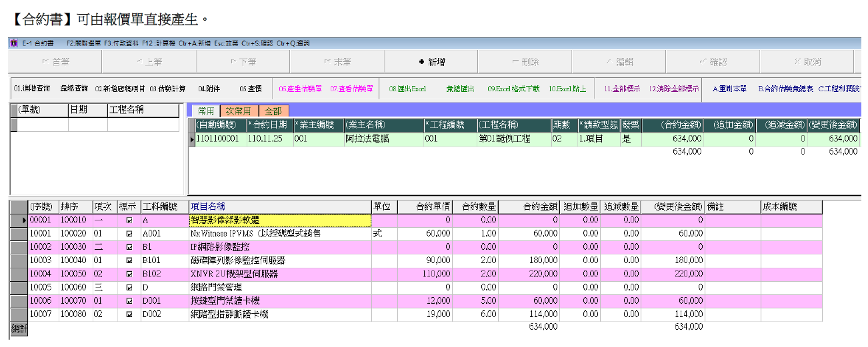This screenshot has height=347, width=868.
Task: Switch to the 全部 tab
Action: tap(273, 111)
